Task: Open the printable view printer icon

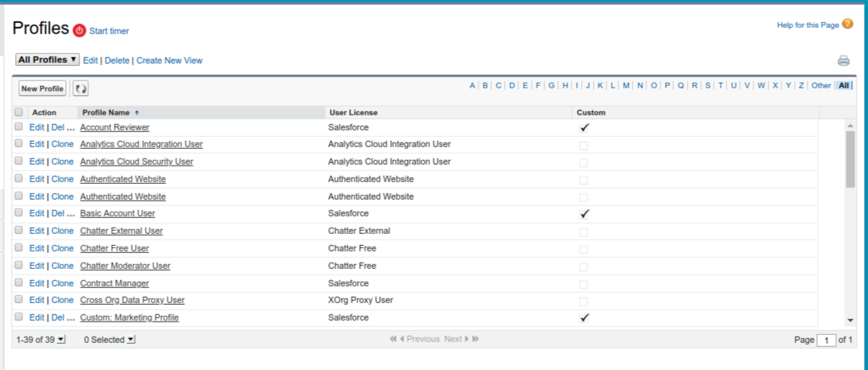Action: [x=843, y=60]
